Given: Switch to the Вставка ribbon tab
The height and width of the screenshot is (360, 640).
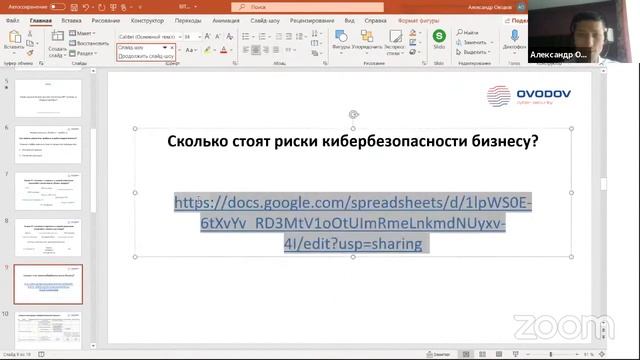Looking at the screenshot, I should (x=71, y=20).
